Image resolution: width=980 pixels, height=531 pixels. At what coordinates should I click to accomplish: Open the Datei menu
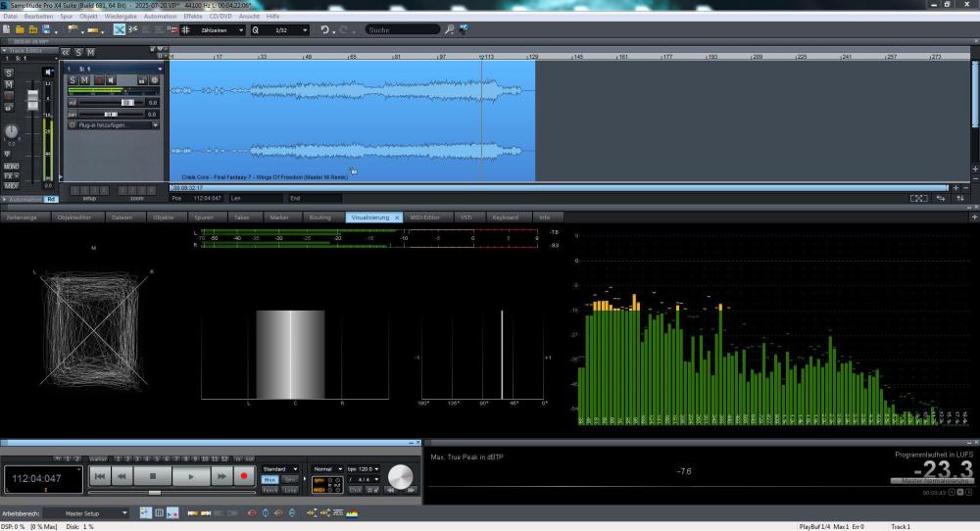click(x=11, y=17)
